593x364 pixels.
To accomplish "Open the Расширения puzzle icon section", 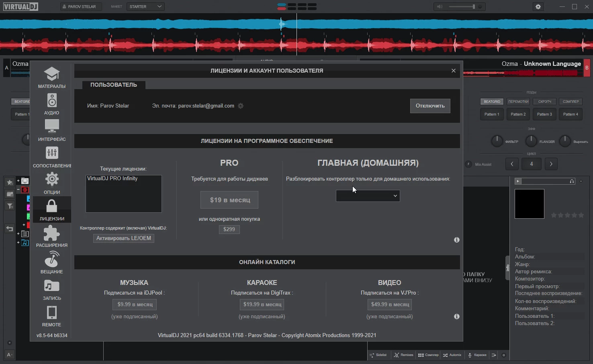I will coord(51,236).
